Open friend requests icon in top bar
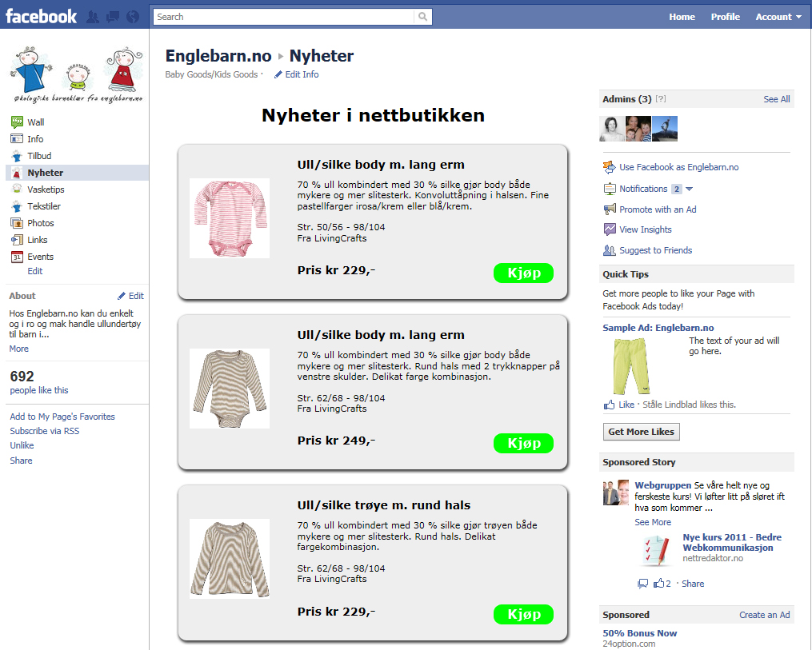Screen dimensions: 812x650 coord(92,17)
